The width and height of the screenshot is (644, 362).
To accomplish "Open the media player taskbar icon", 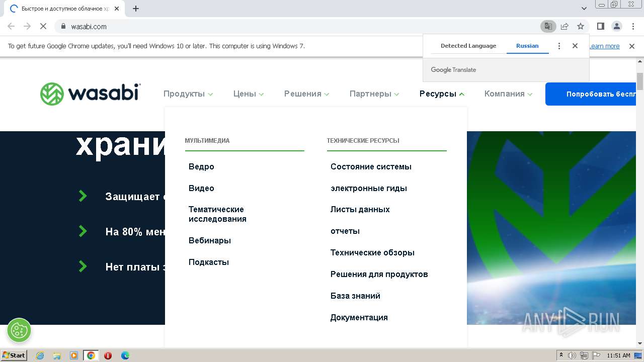I will [x=74, y=355].
